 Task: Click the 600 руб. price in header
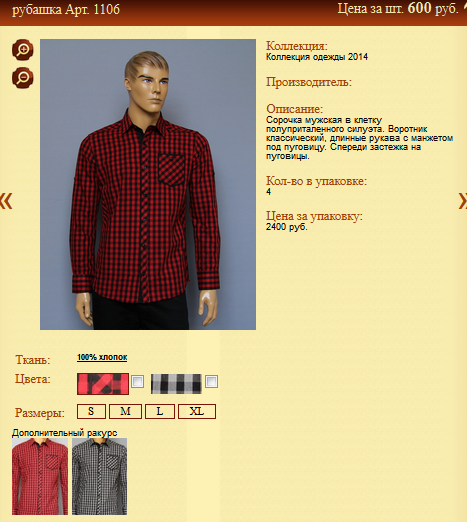coord(433,8)
